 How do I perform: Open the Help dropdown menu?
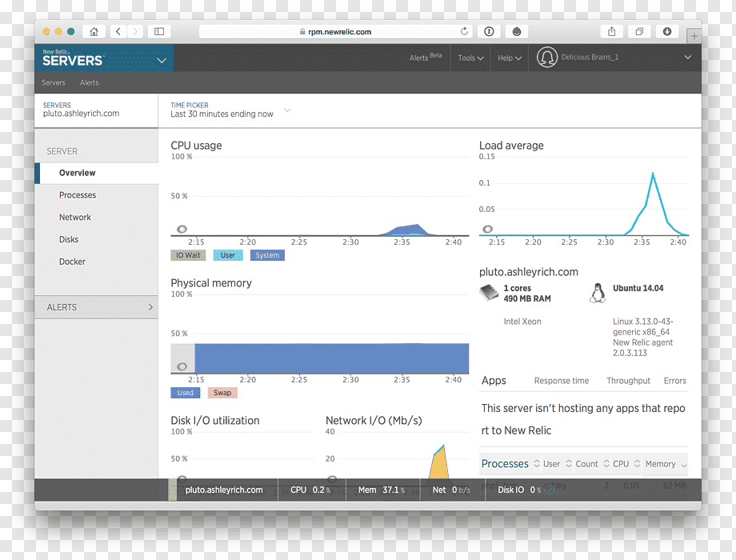point(510,58)
